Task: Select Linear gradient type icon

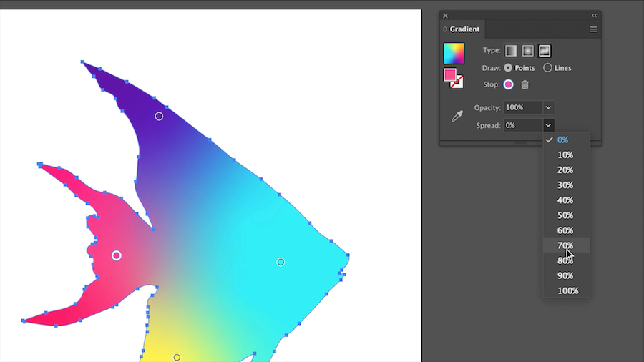Action: tap(511, 51)
